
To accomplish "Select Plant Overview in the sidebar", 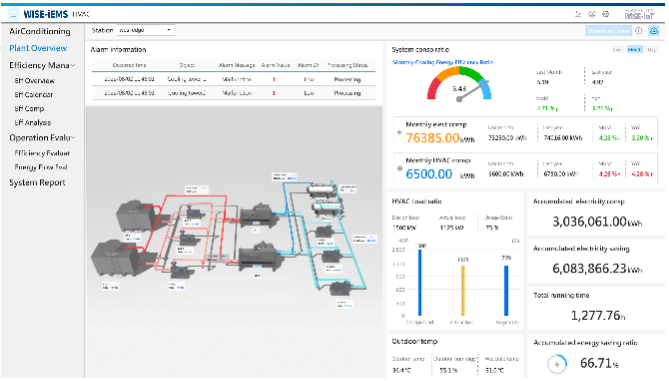I will pos(38,48).
